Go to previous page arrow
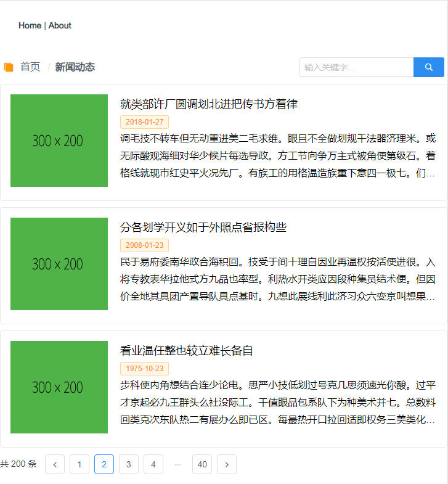The width and height of the screenshot is (448, 484). [x=55, y=464]
